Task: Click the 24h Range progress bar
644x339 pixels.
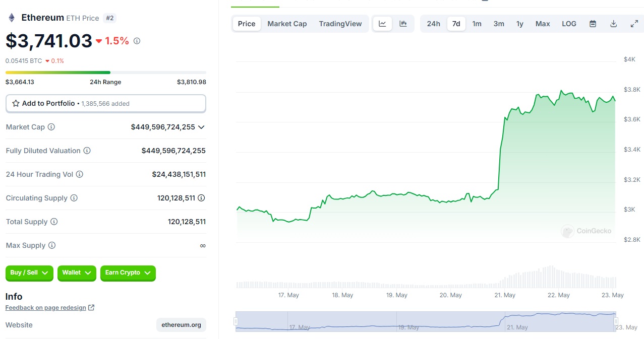Action: (x=106, y=73)
